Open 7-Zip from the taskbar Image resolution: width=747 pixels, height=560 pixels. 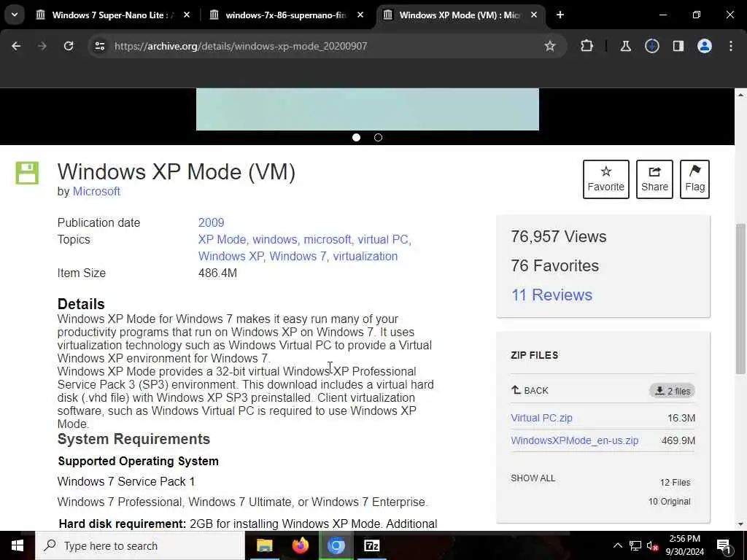click(x=371, y=545)
